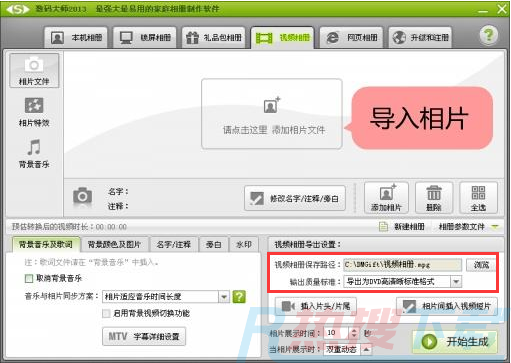Toggle 启用背景视频切换功能 checkbox
Viewport: 511px width, 363px height.
click(x=106, y=313)
